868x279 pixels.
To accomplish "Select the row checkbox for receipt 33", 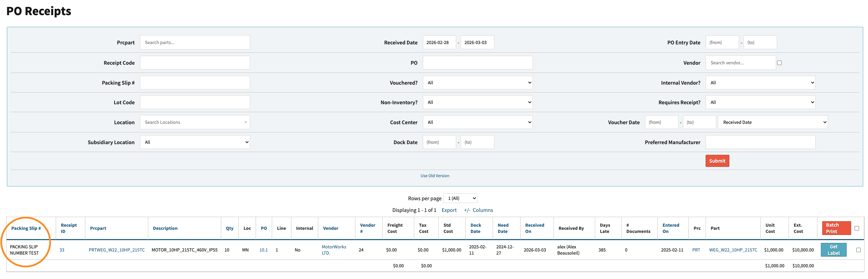I will pyautogui.click(x=858, y=250).
